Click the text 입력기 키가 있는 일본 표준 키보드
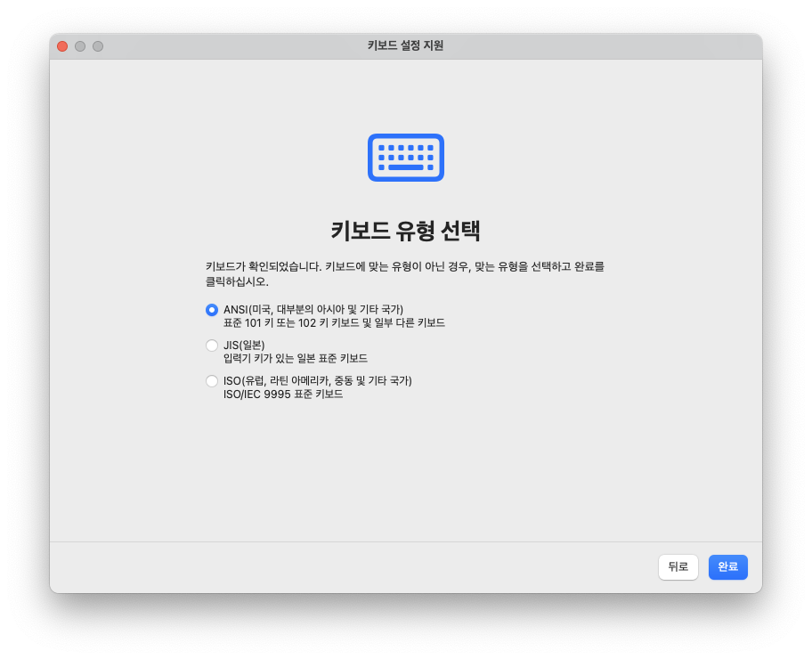Screen dimensions: 812x659 click(x=296, y=359)
